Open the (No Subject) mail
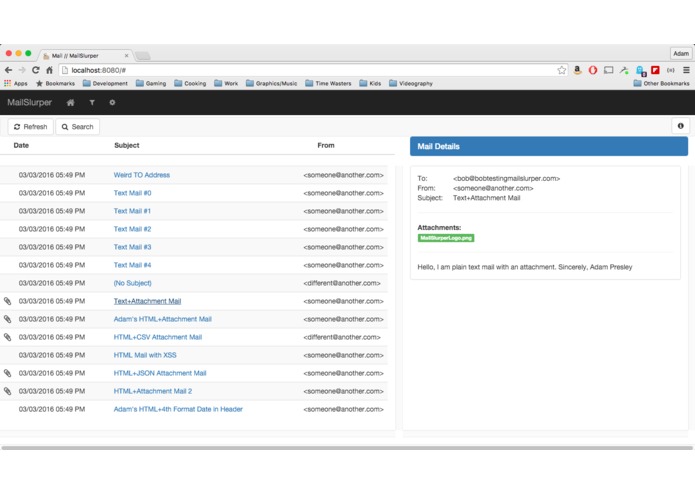This screenshot has width=695, height=494. click(133, 283)
